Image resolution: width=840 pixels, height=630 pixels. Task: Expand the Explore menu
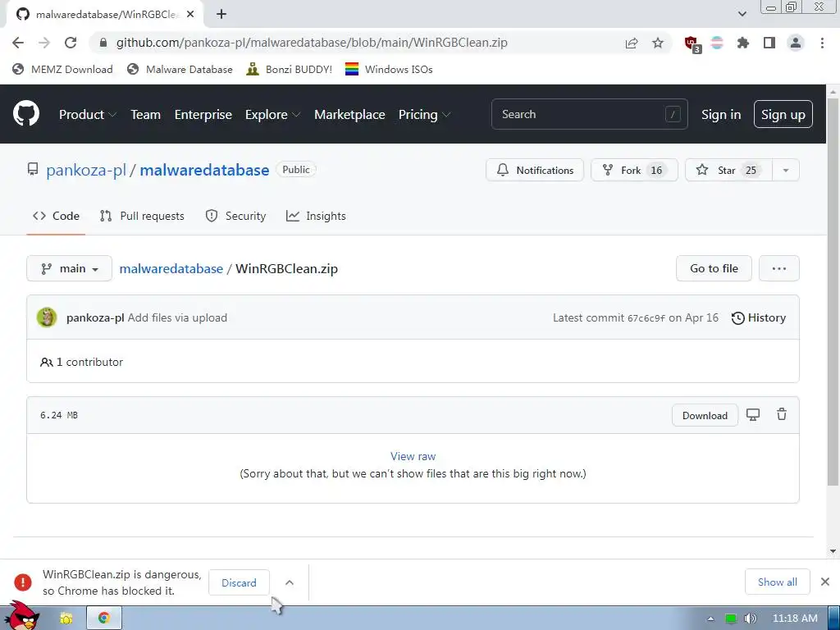pyautogui.click(x=272, y=114)
